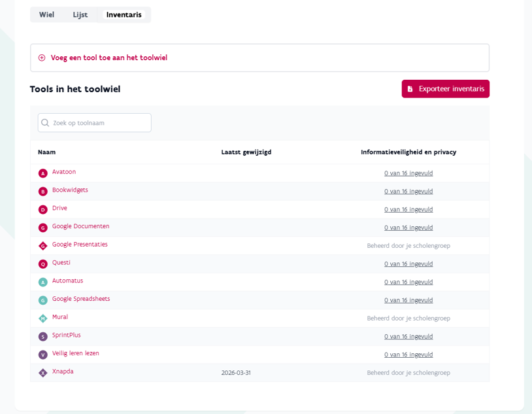
Task: Open '0 van 16 ingevuld' for Automatus
Action: (408, 282)
